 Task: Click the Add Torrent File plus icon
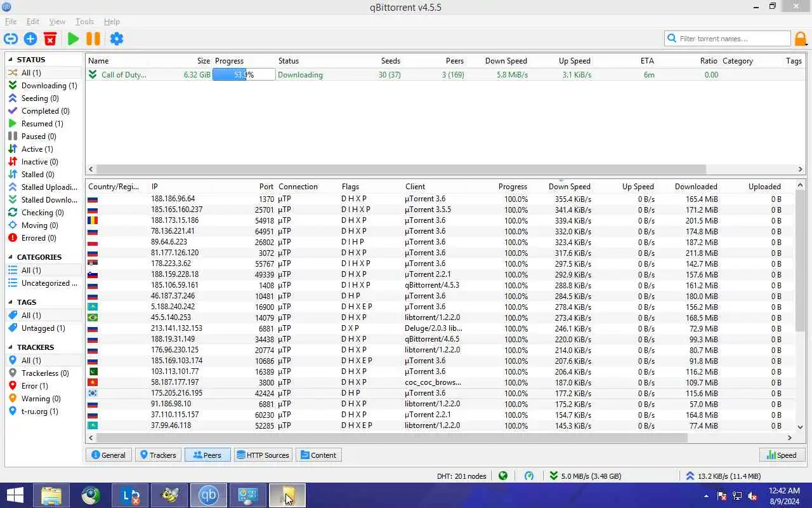[30, 39]
